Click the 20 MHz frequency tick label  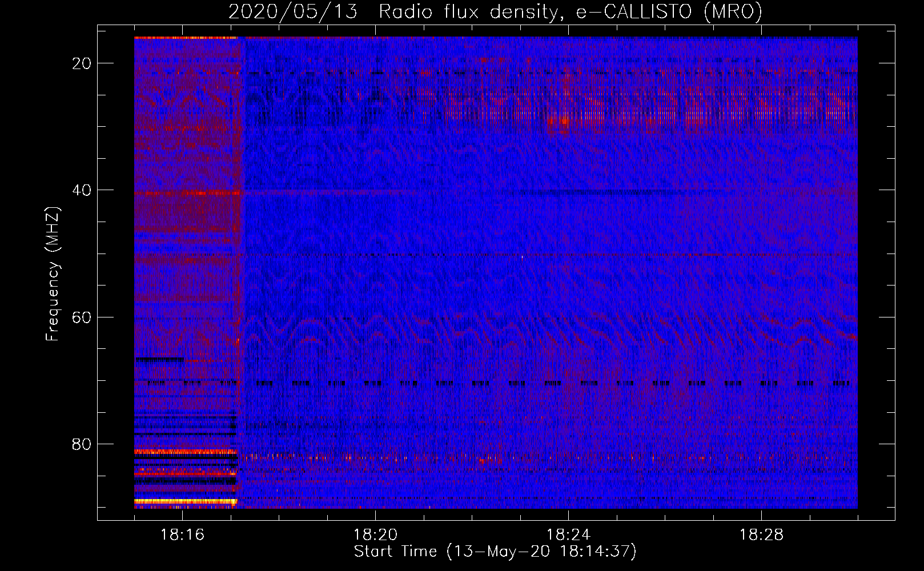tap(82, 63)
